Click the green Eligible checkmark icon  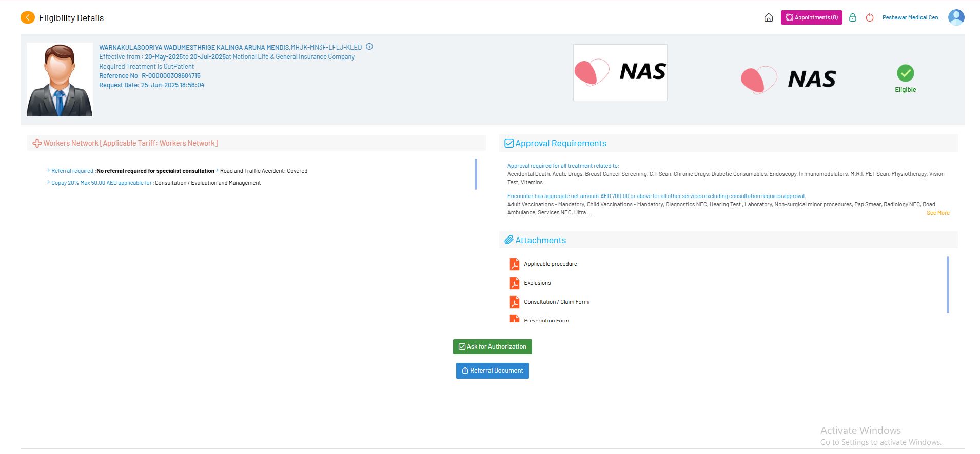pos(906,73)
